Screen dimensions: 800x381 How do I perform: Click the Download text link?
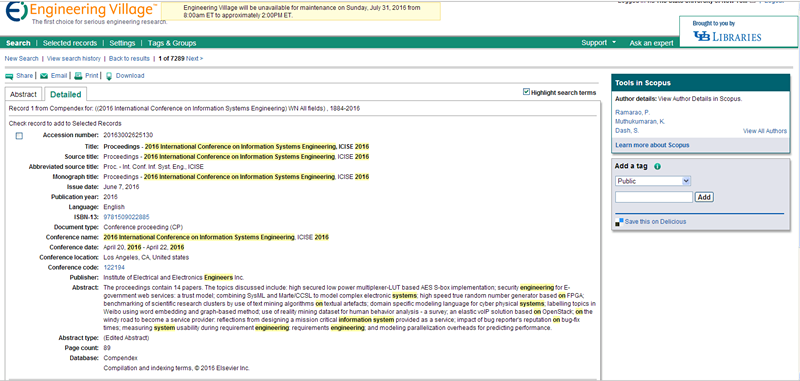coord(130,76)
